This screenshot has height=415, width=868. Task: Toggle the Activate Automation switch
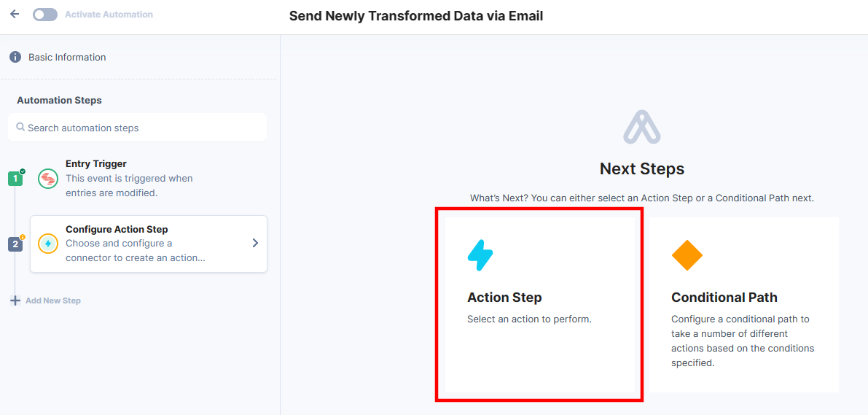click(45, 15)
